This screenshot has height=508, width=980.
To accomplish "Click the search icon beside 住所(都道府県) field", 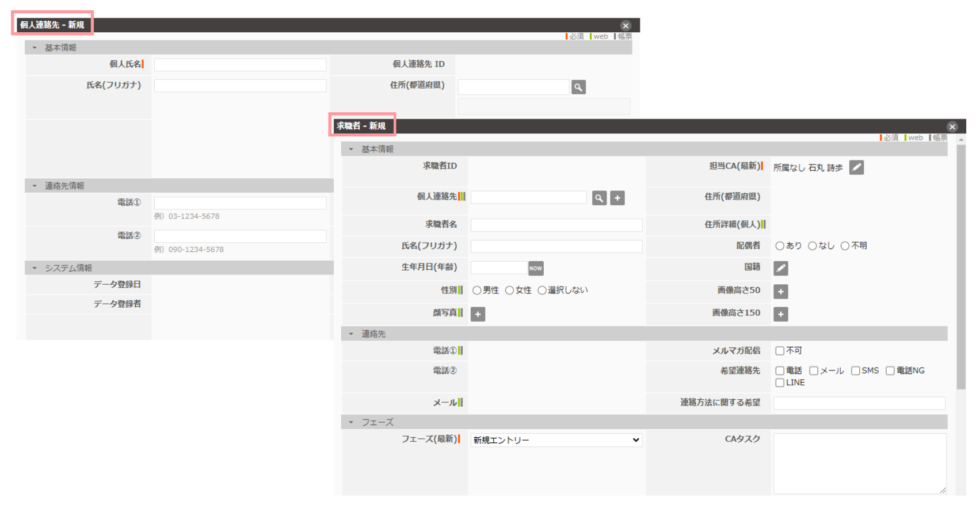I will pos(578,87).
